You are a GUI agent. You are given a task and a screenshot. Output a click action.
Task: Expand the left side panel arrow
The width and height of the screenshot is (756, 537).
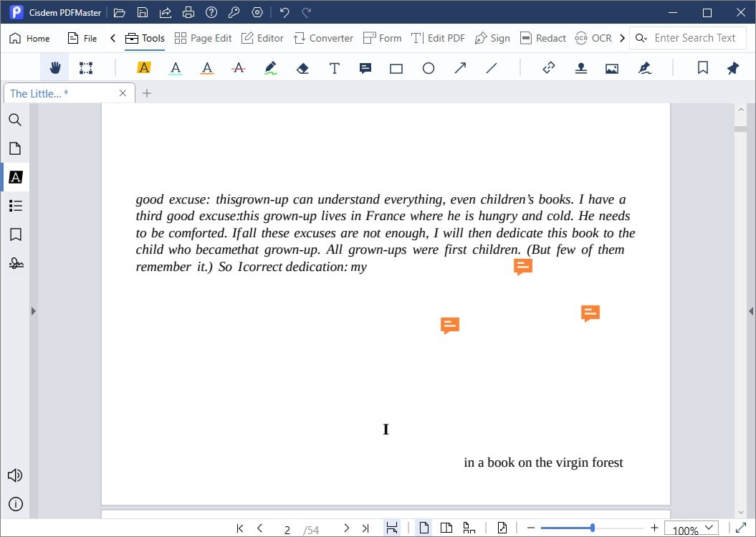33,311
